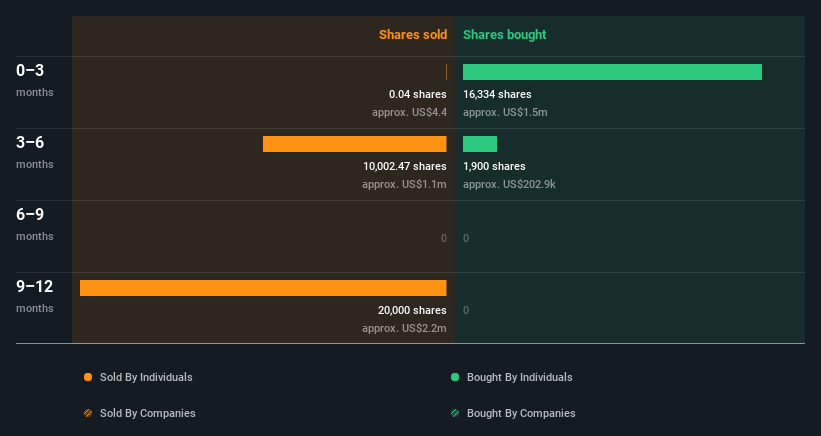Click the 'approx. US$2.2m' value
The width and height of the screenshot is (821, 436).
tap(404, 328)
